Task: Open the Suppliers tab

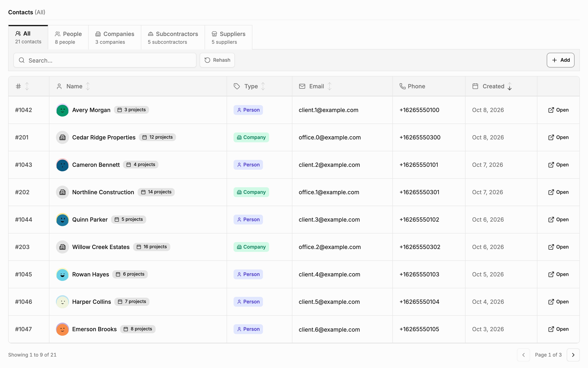Action: click(228, 37)
